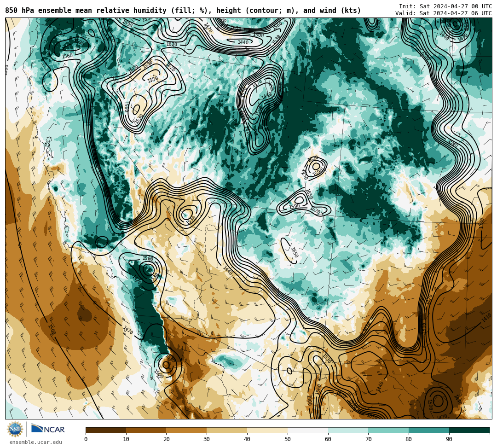Click the 80-90 teal color swatch
The image size is (497, 448).
point(429,430)
